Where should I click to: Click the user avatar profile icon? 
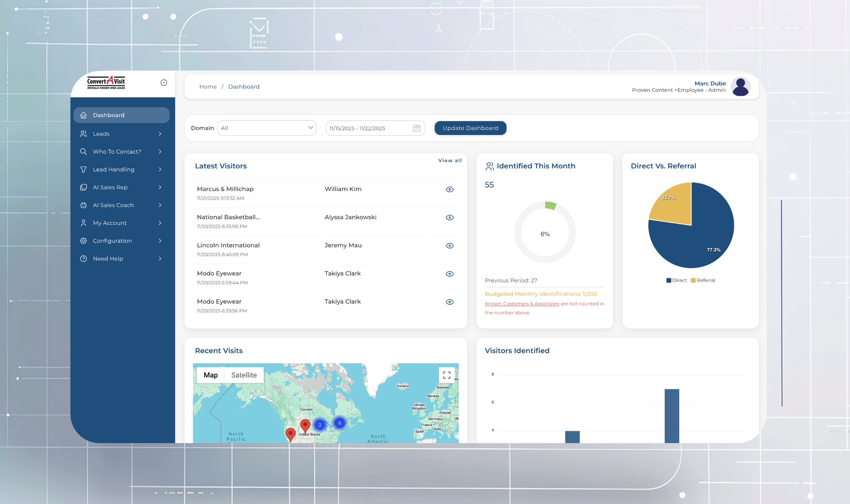click(740, 87)
